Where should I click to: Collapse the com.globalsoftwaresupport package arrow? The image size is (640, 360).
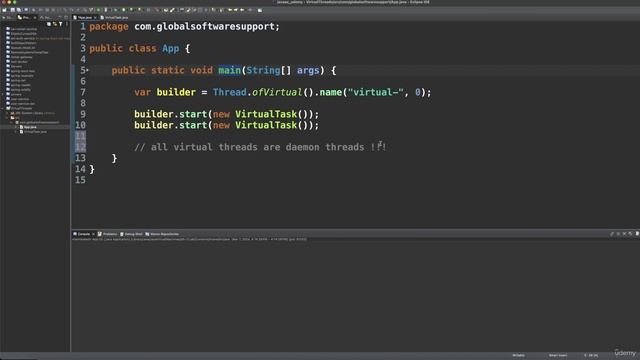point(12,122)
